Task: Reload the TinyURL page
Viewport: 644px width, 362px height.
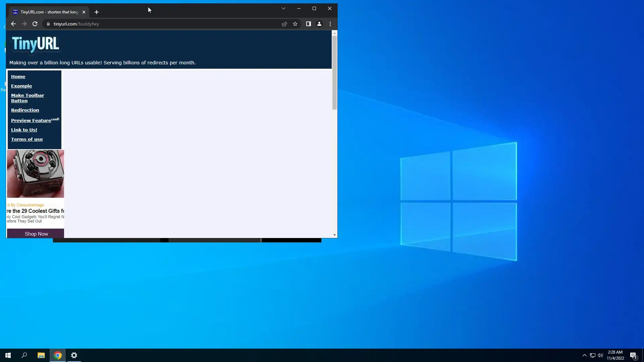Action: [35, 24]
